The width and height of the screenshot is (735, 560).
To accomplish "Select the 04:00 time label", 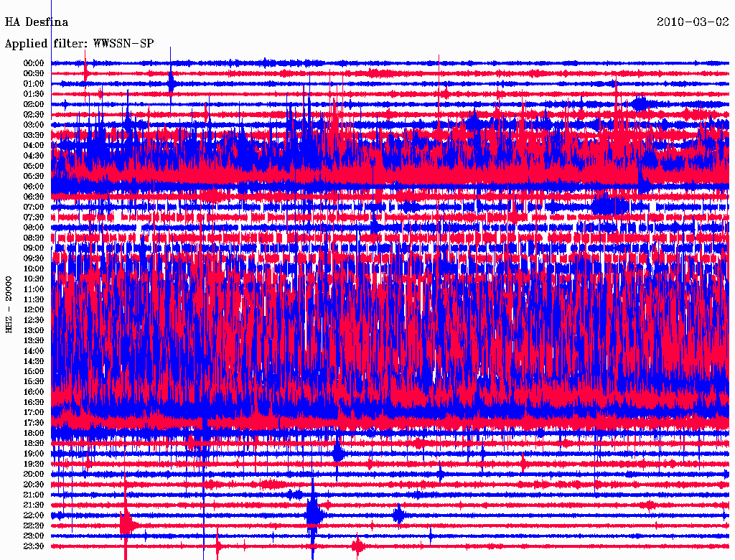I will pos(34,146).
